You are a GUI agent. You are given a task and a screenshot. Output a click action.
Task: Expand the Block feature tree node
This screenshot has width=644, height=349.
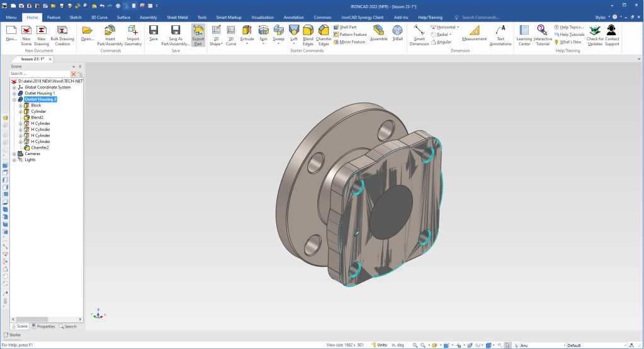coord(21,105)
